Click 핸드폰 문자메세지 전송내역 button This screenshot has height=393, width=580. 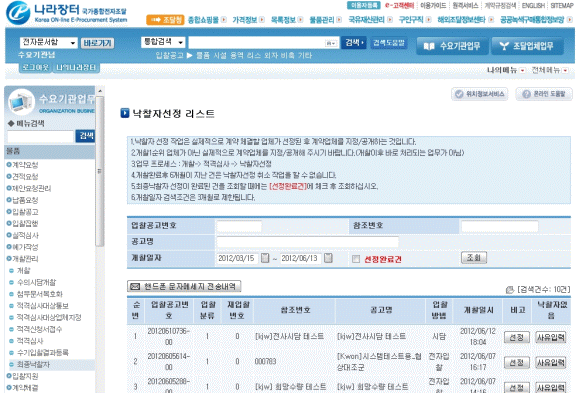[184, 286]
